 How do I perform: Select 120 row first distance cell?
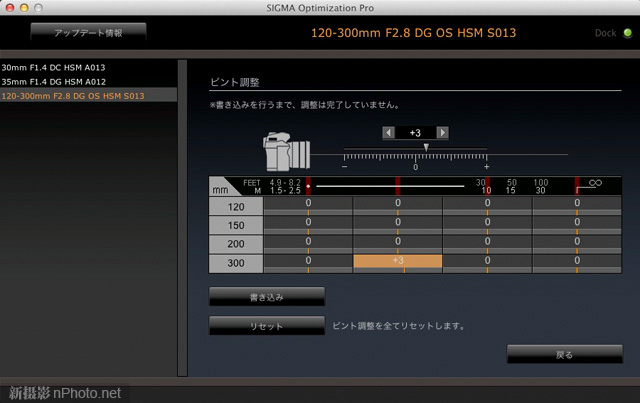308,206
